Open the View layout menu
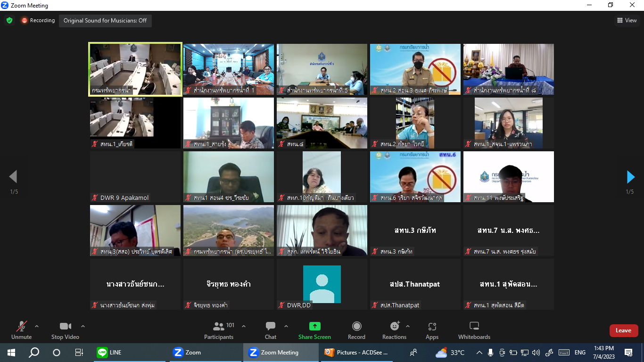The height and width of the screenshot is (362, 644). [x=627, y=20]
